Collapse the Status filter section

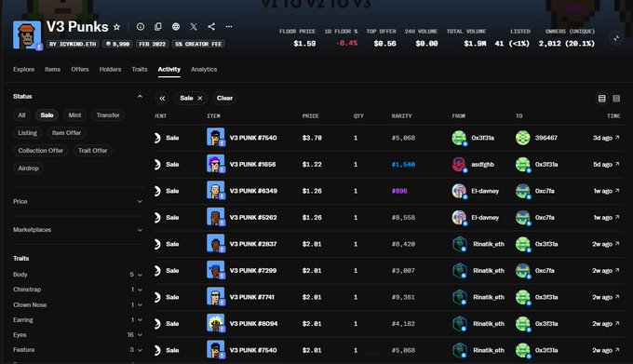[x=140, y=97]
